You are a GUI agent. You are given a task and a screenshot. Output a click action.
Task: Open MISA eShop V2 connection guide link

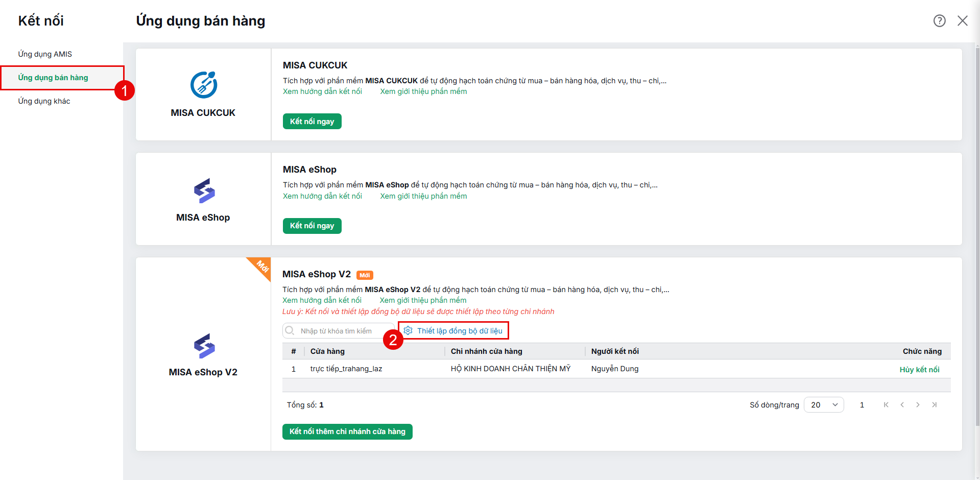click(x=322, y=300)
